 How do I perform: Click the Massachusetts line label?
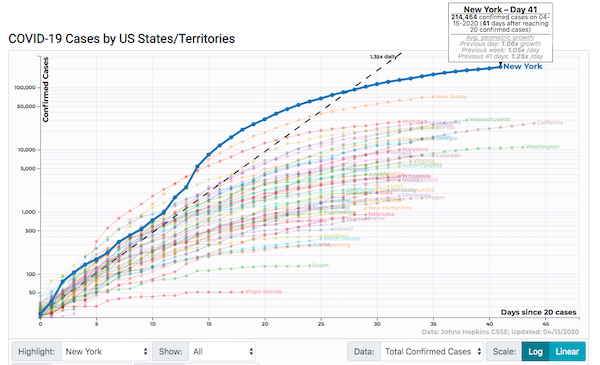(489, 119)
